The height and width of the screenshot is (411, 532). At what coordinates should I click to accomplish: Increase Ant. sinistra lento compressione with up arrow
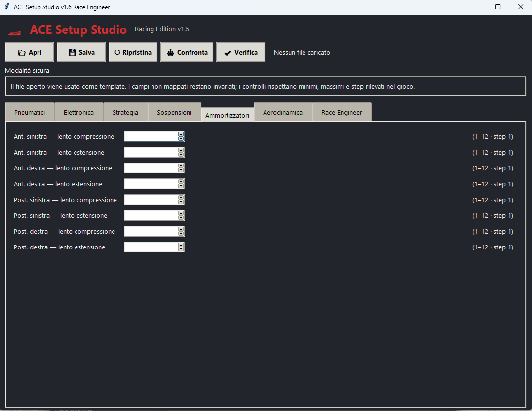[x=181, y=134]
